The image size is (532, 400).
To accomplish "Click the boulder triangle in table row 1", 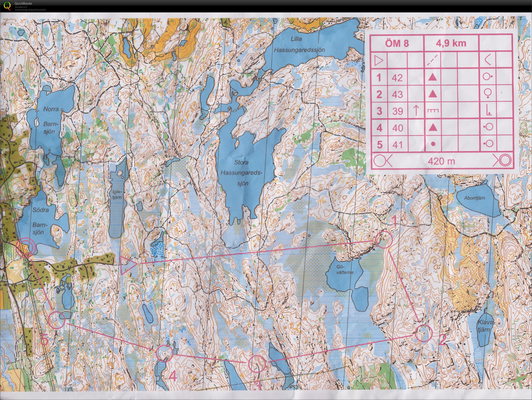I will (x=433, y=77).
